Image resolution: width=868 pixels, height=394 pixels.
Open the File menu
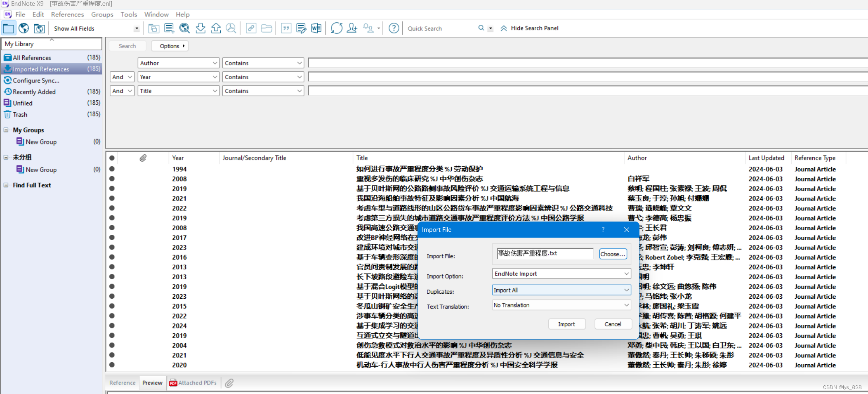[20, 14]
